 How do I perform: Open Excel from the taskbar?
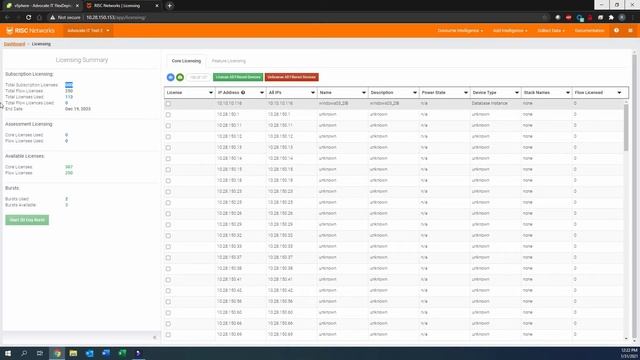coord(122,353)
